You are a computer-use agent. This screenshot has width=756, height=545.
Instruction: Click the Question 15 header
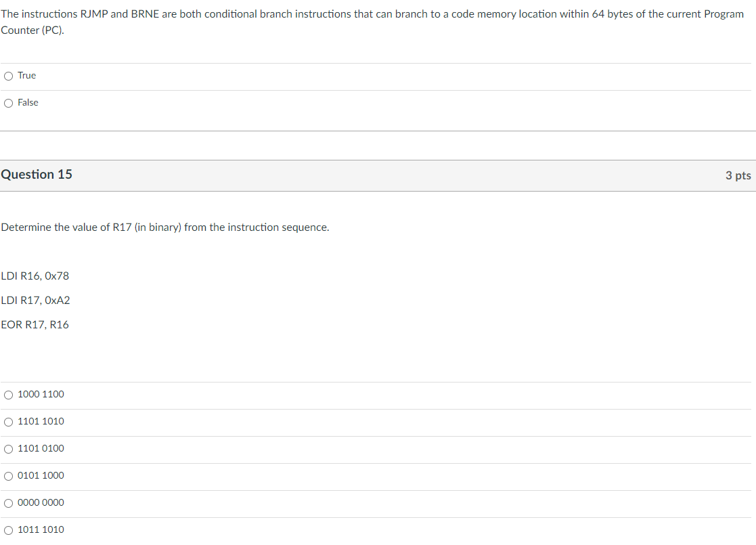pos(37,174)
